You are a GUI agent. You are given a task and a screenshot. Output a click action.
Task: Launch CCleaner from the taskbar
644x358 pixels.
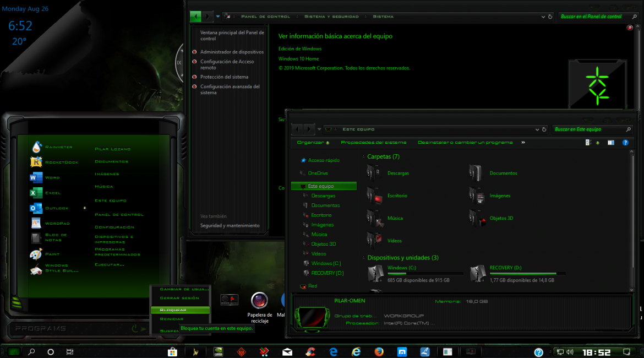click(x=310, y=352)
